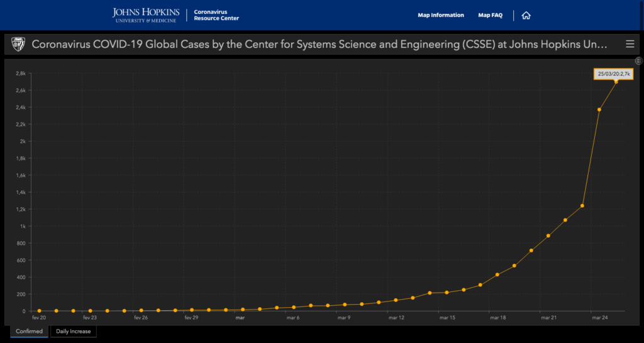The height and width of the screenshot is (343, 644).
Task: Click the 2,8k y-axis label
Action: click(21, 74)
